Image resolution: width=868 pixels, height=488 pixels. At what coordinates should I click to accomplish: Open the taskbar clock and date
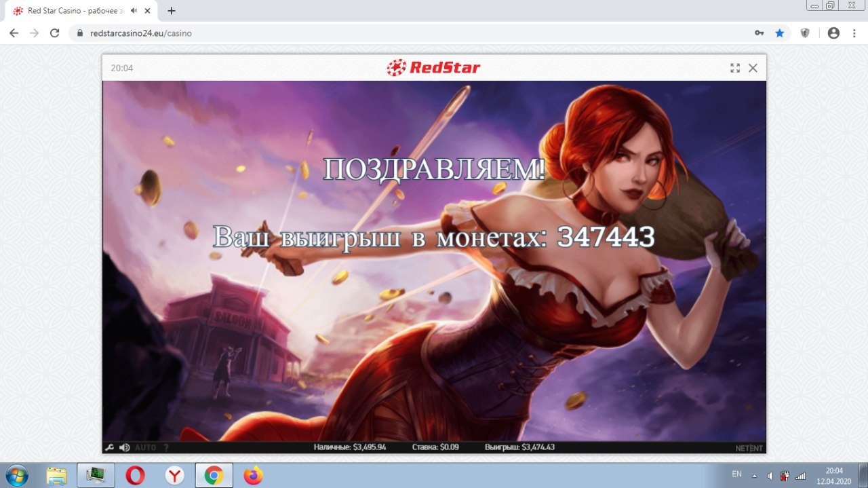click(x=834, y=475)
